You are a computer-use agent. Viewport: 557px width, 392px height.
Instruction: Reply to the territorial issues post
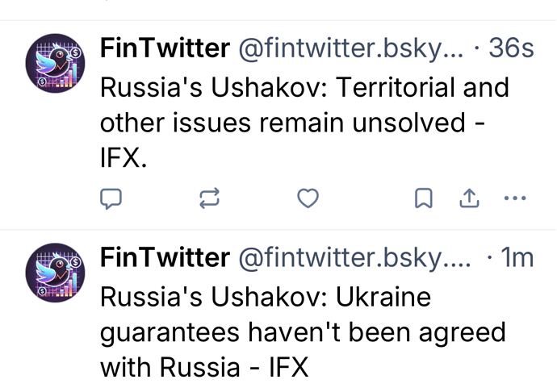(110, 198)
